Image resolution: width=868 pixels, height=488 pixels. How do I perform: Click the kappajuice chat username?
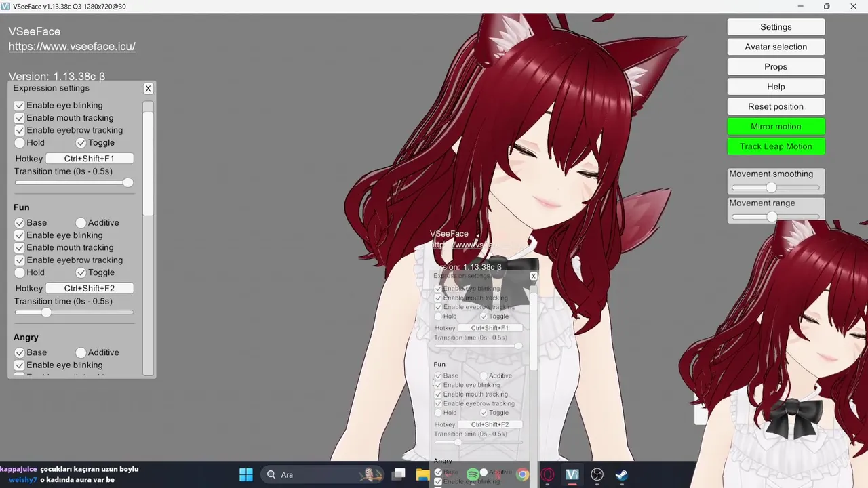point(18,469)
